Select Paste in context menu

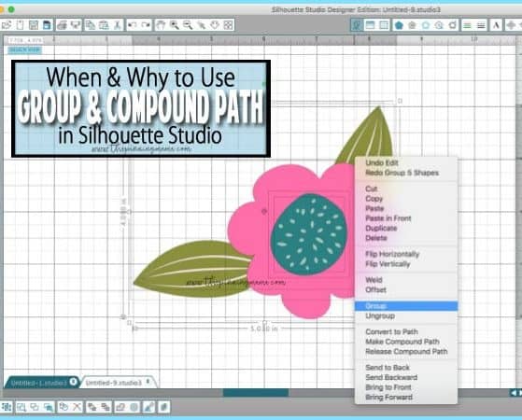pos(374,208)
